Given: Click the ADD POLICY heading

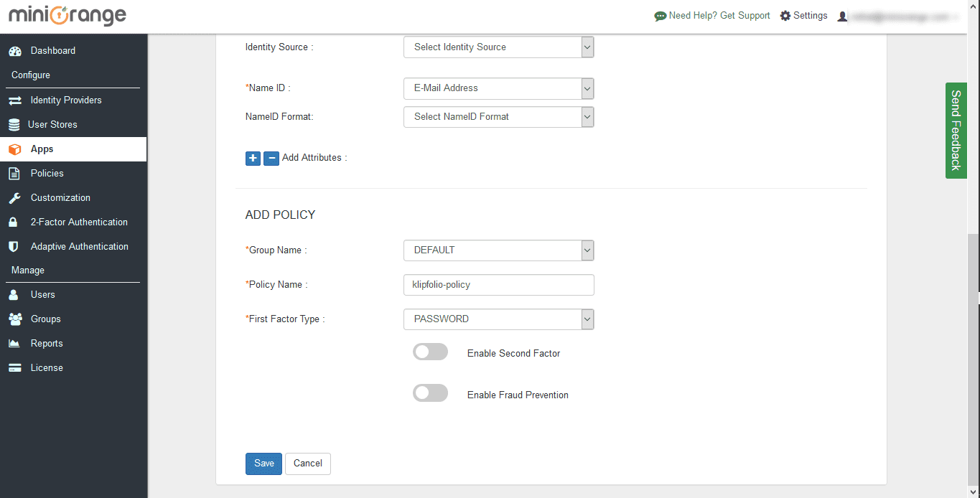Looking at the screenshot, I should 280,215.
